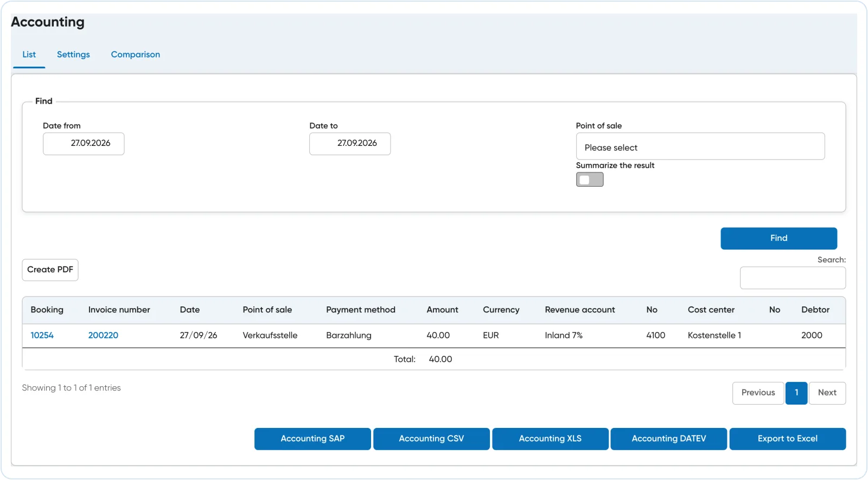868x480 pixels.
Task: Click the Date from field
Action: pyautogui.click(x=84, y=144)
